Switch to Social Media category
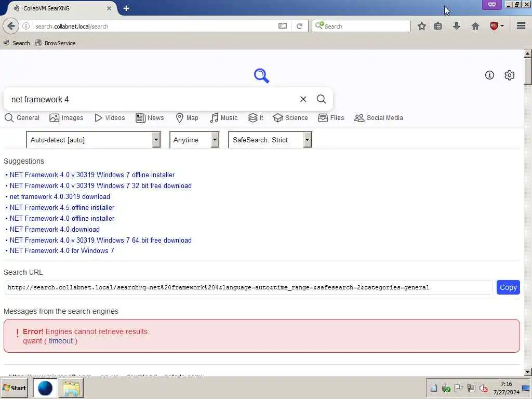The image size is (532, 399). coord(379,118)
